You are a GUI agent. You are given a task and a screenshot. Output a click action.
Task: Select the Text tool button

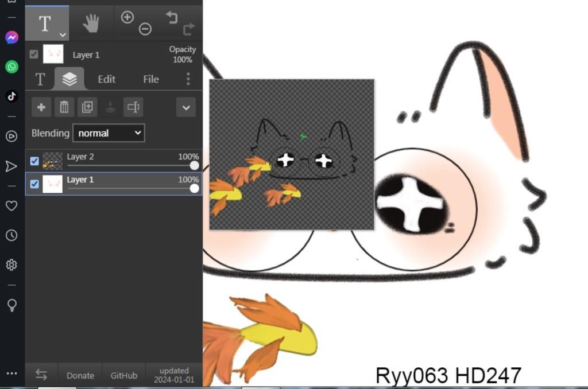[47, 23]
